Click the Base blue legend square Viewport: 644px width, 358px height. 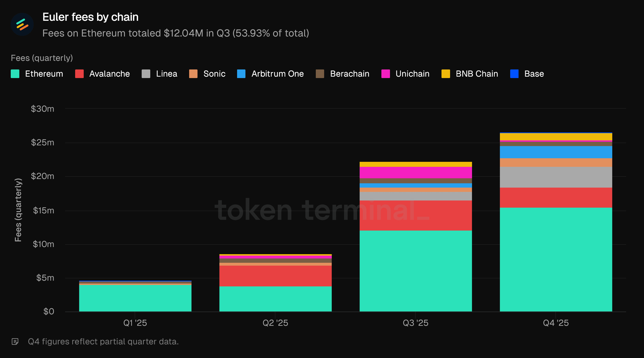(x=514, y=74)
